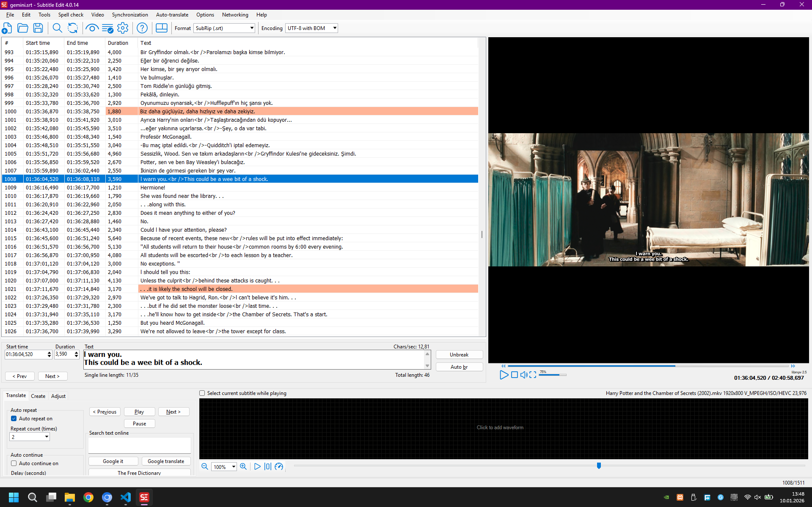Click the Duration column header
This screenshot has height=507, width=812.
click(121, 43)
